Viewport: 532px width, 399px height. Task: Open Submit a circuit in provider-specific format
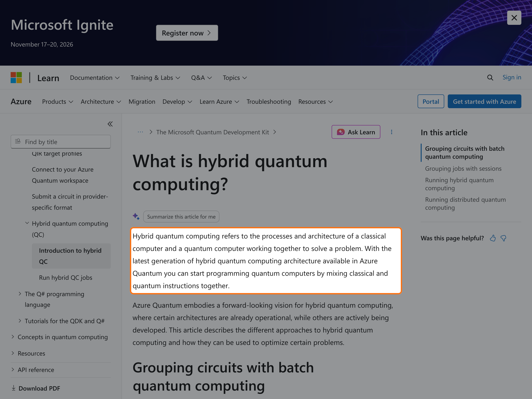point(70,202)
